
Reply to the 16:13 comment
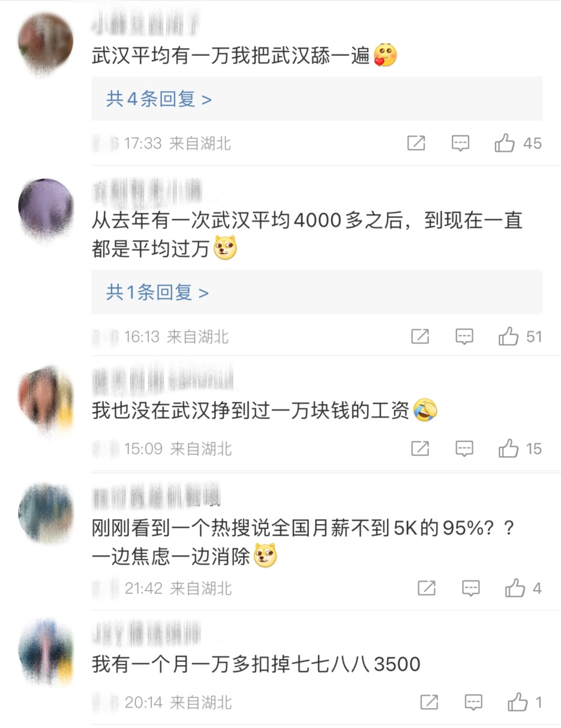(x=464, y=337)
